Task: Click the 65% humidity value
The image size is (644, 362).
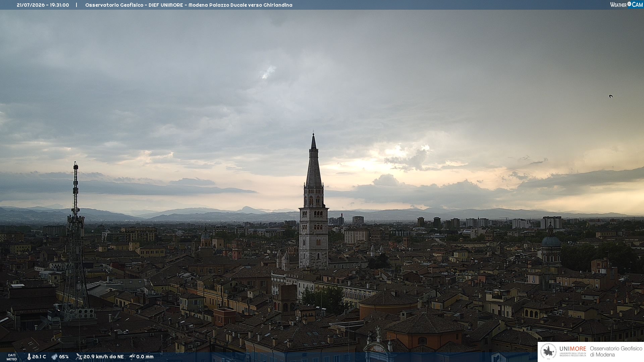Action: tap(64, 357)
